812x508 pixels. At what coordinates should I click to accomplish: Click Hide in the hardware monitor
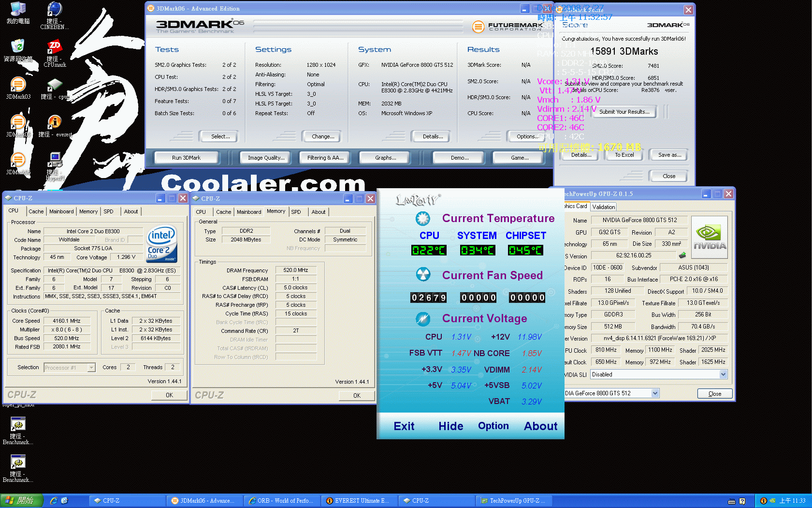coord(451,426)
